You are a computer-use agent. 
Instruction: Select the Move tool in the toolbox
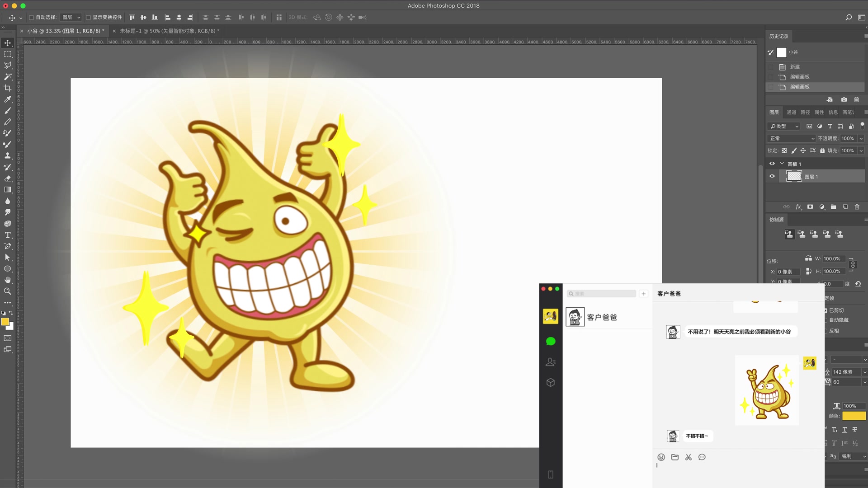tap(8, 43)
